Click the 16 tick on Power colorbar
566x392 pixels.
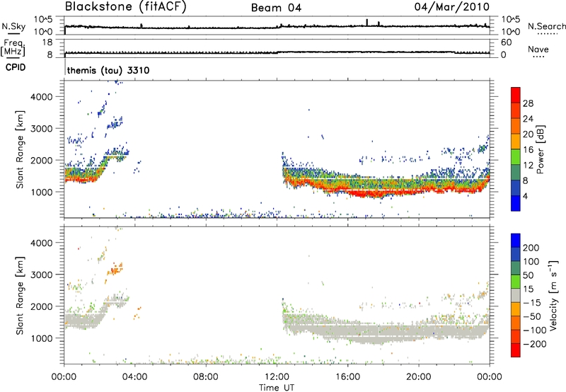click(528, 150)
